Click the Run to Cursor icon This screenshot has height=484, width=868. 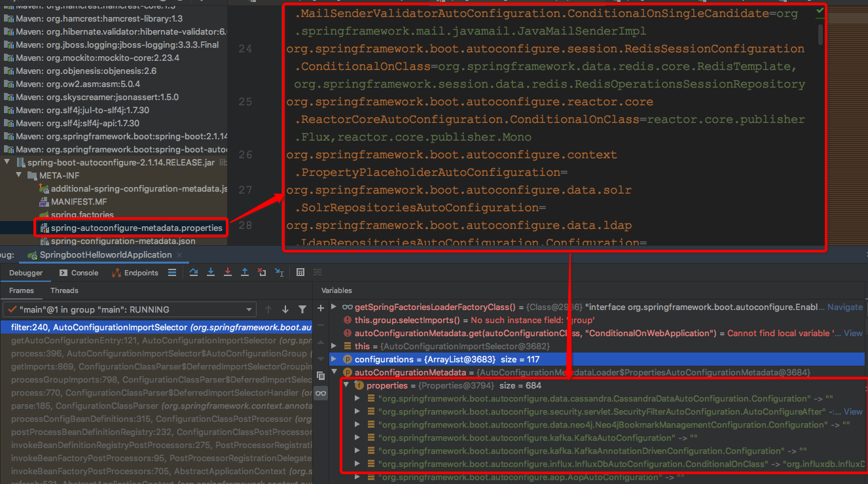(x=280, y=273)
